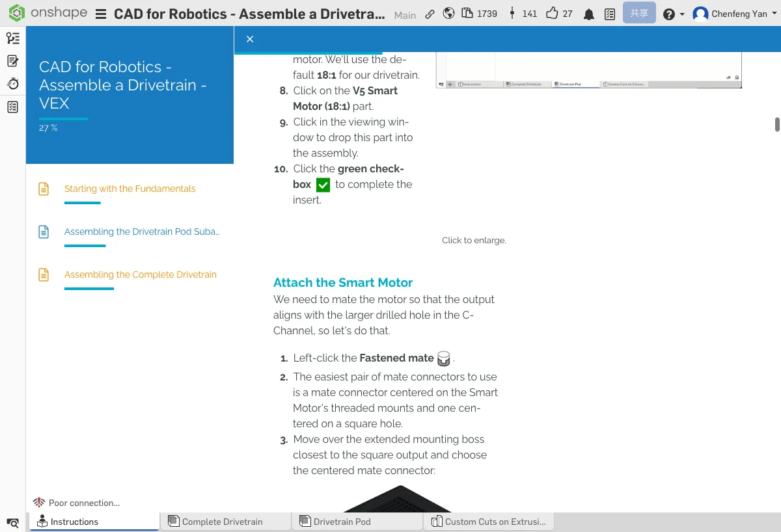781x532 pixels.
Task: Click the globe public document icon
Action: [448, 14]
